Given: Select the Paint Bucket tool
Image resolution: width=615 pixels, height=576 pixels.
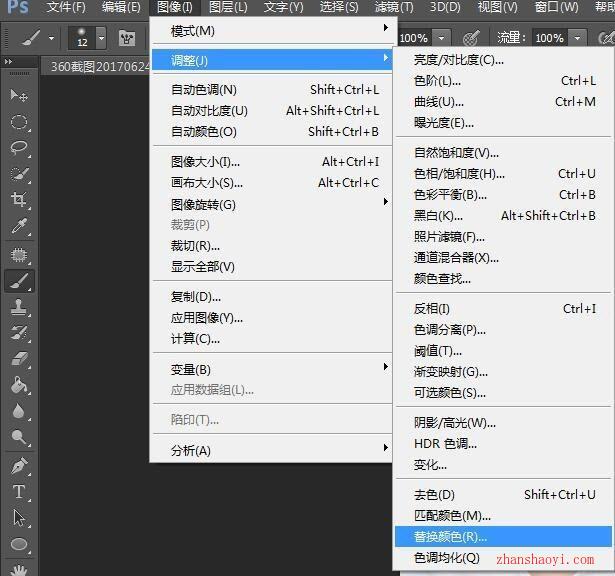Looking at the screenshot, I should (19, 385).
